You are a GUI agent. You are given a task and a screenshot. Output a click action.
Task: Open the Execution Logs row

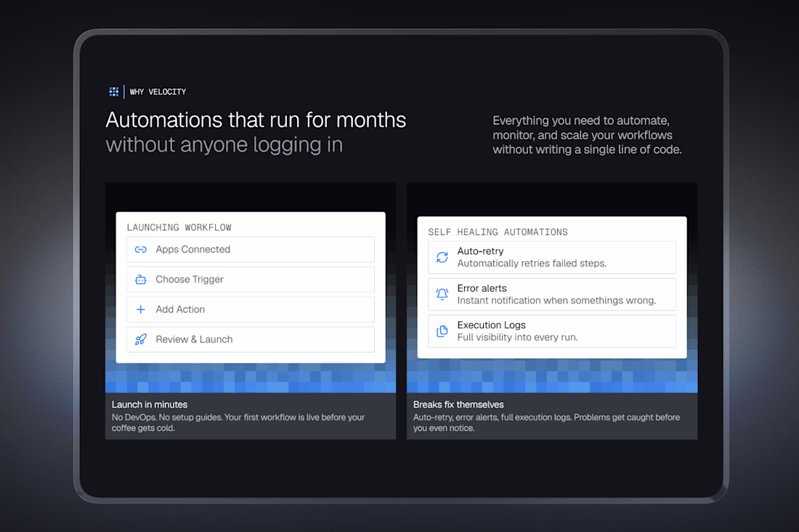pos(552,331)
